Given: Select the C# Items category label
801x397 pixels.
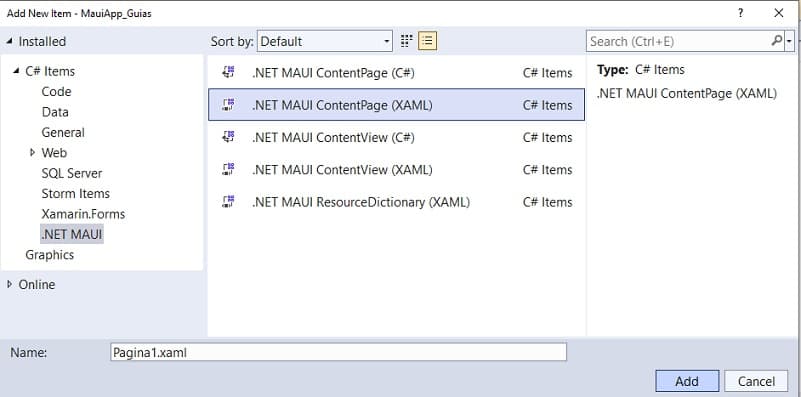Looking at the screenshot, I should pyautogui.click(x=50, y=71).
